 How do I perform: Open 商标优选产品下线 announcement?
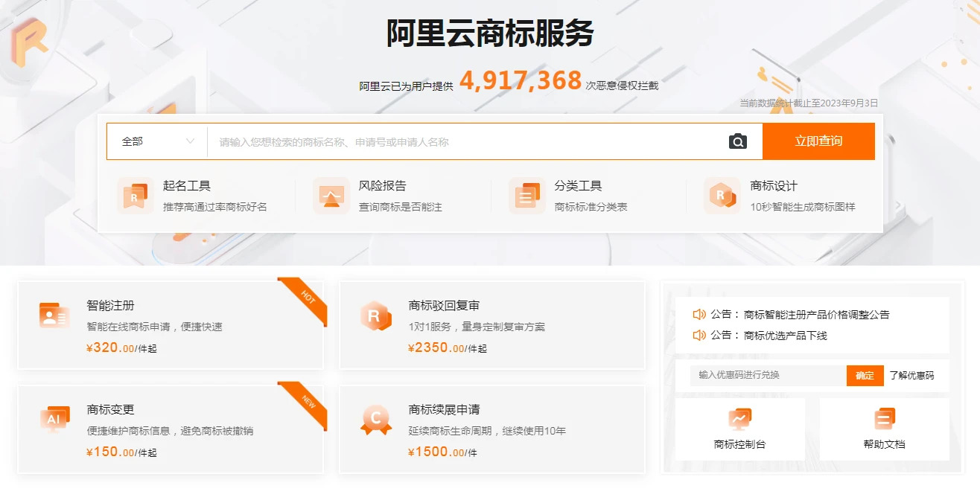click(x=785, y=336)
